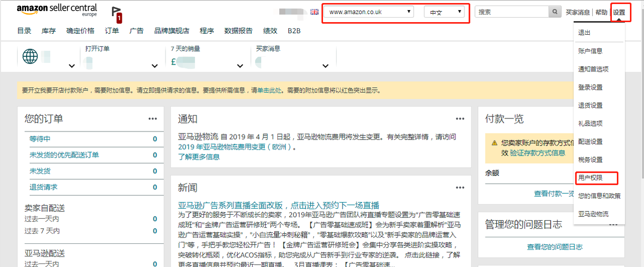Click 单击此处 link in yellow banner
The image size is (644, 267).
pos(269,91)
